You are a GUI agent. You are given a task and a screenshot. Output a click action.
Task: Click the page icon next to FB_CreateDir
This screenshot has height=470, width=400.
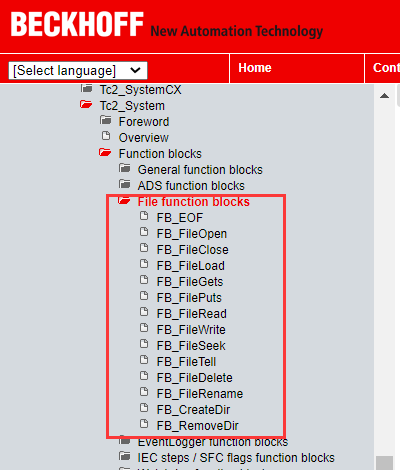[x=144, y=408]
